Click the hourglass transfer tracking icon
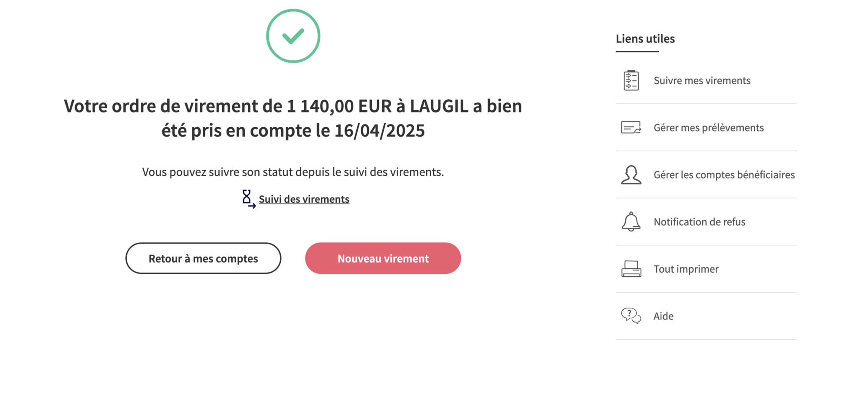This screenshot has width=868, height=415. point(248,199)
